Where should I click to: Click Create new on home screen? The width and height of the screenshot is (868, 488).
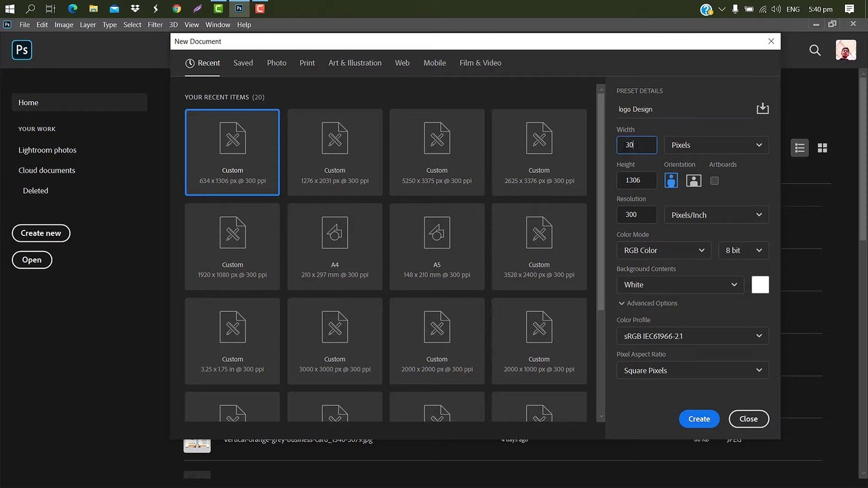[41, 233]
